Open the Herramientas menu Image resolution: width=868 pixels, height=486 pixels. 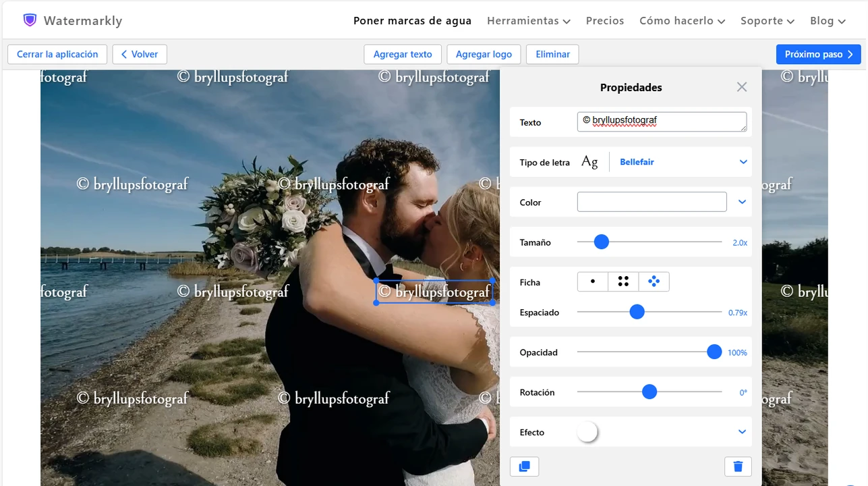(529, 21)
